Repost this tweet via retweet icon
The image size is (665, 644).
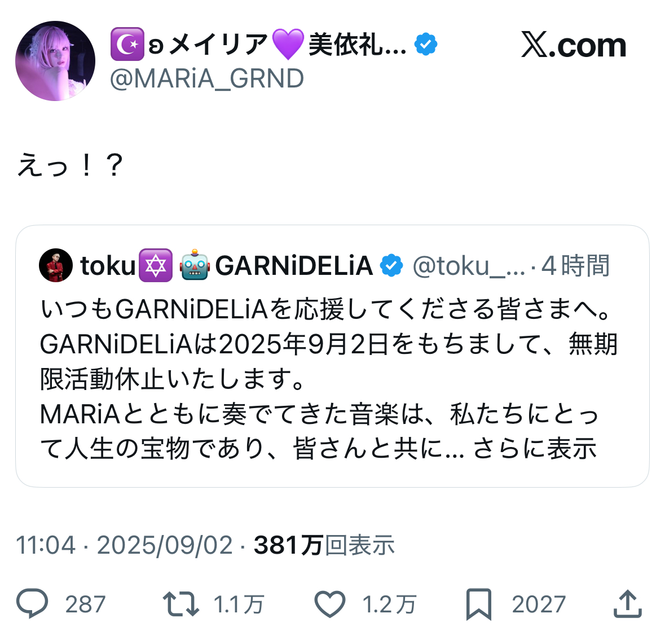click(180, 604)
